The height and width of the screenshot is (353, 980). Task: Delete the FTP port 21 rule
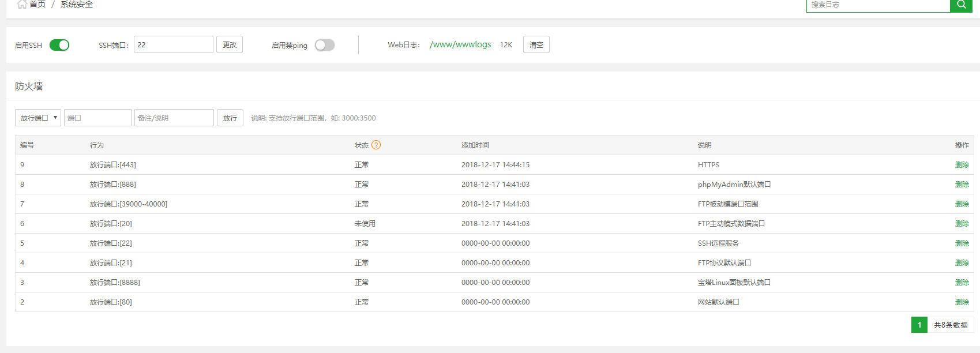click(x=962, y=262)
